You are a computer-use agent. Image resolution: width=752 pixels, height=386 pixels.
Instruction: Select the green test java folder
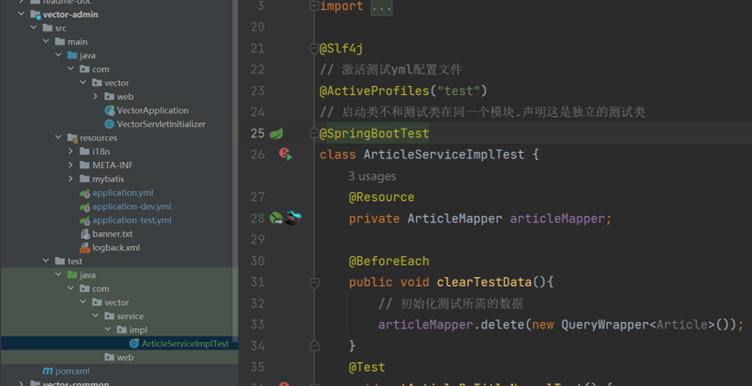(87, 275)
